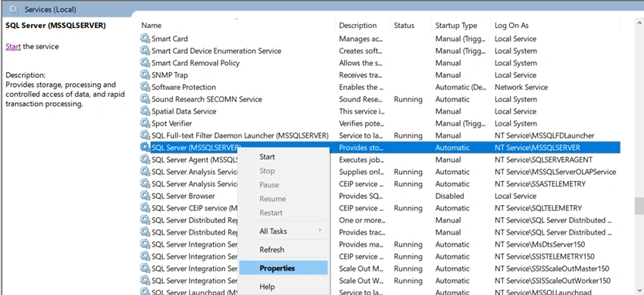Screen dimensions: 644x295
Task: Click NT Service\SQLTELEMETRY entry
Action: 538,208
